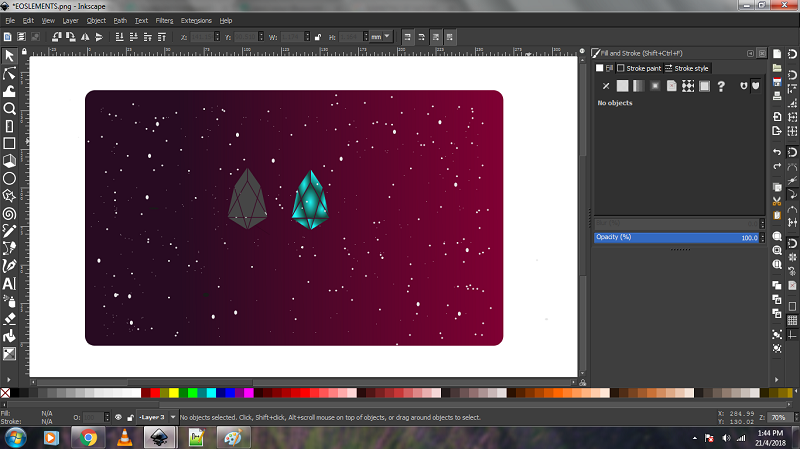
Task: Open the Object menu
Action: 96,20
